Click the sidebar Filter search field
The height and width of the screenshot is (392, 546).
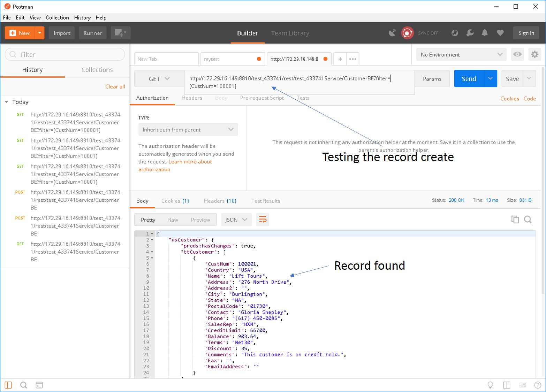coord(65,54)
